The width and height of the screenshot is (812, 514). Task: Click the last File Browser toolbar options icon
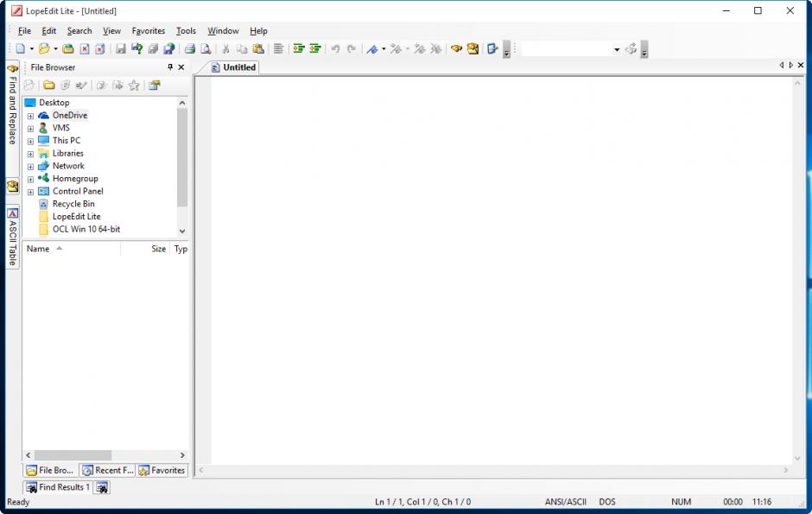155,86
